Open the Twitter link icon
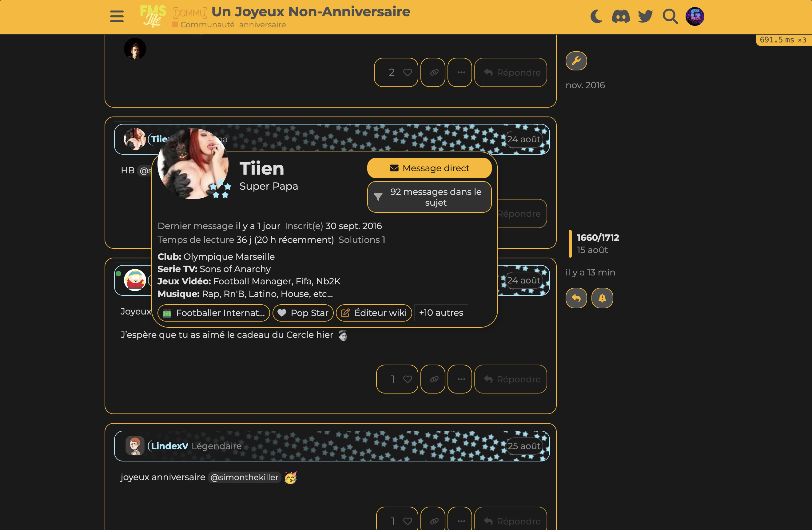 [x=645, y=16]
